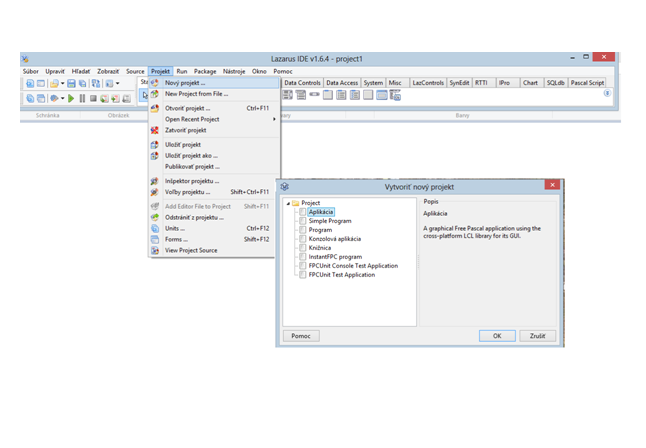This screenshot has height=448, width=646.
Task: Click the New Form toolbar icon
Action: [41, 84]
